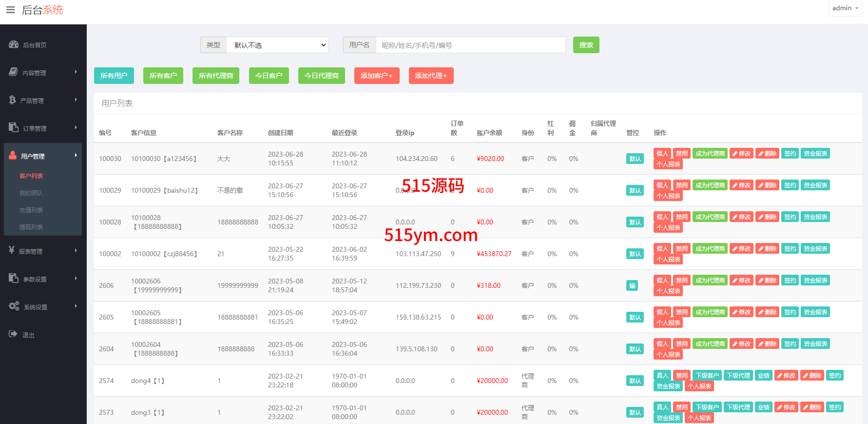The width and height of the screenshot is (868, 424).
Task: Click the hamburger menu icon beside 后台系统
Action: point(10,10)
